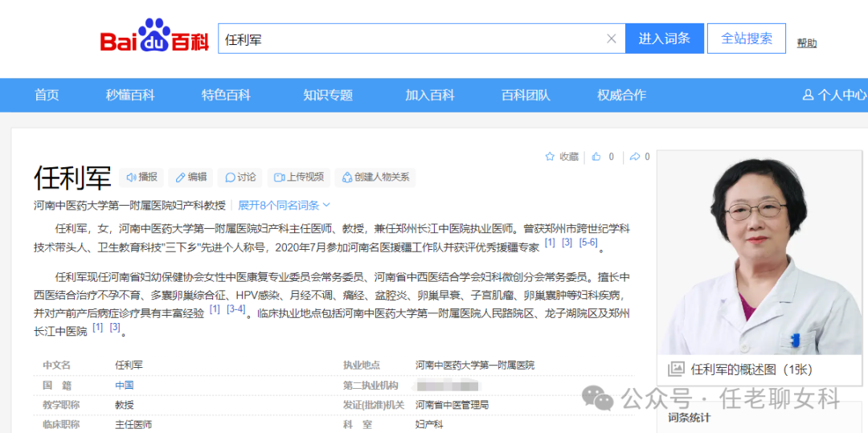Click the 主任医师 clinical title value
The image size is (868, 433).
(133, 425)
